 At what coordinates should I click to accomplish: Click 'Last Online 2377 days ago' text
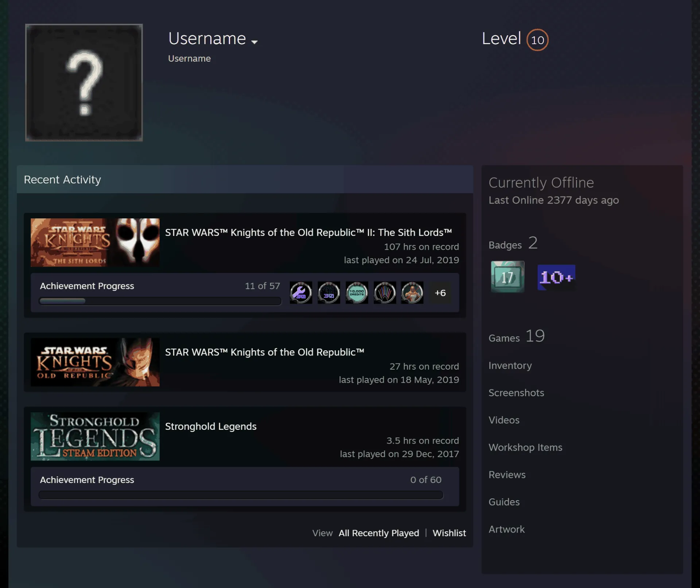click(554, 200)
